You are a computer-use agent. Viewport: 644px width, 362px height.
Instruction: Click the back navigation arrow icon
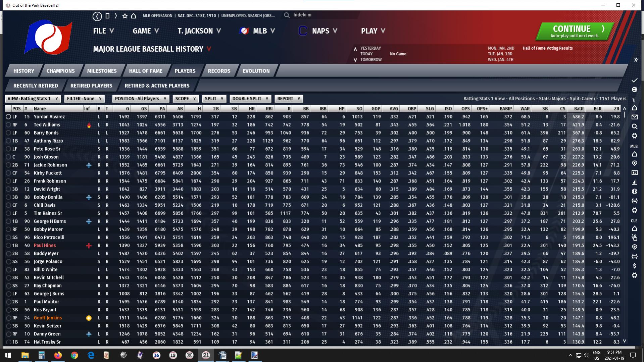(x=97, y=16)
